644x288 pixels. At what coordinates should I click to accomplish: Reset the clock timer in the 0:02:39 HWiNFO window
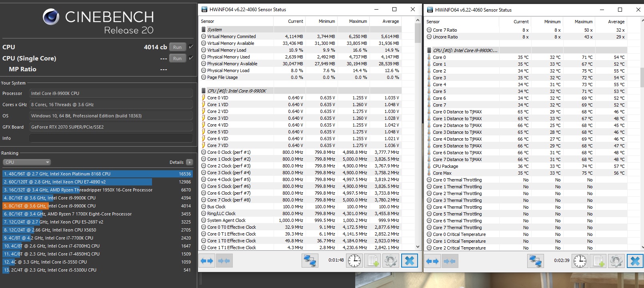point(580,261)
